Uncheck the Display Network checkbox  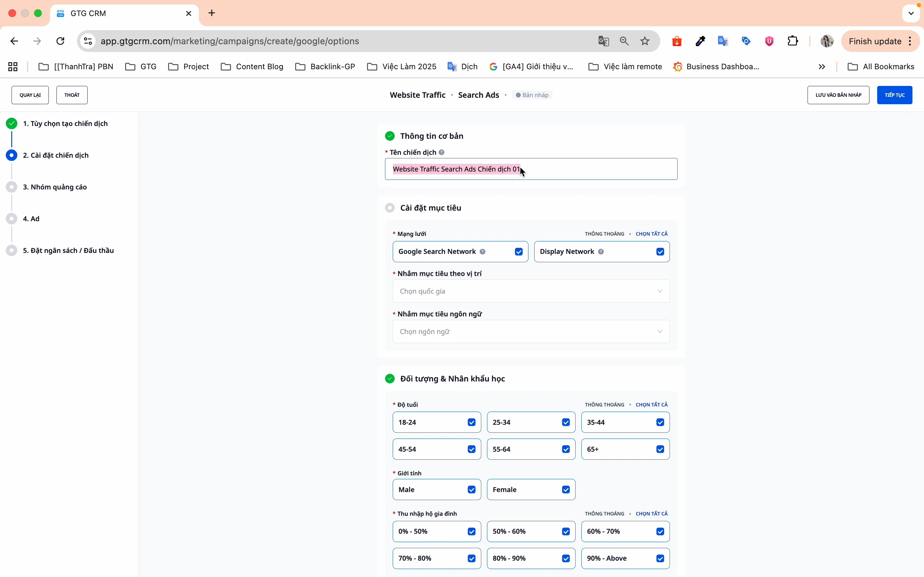point(661,252)
